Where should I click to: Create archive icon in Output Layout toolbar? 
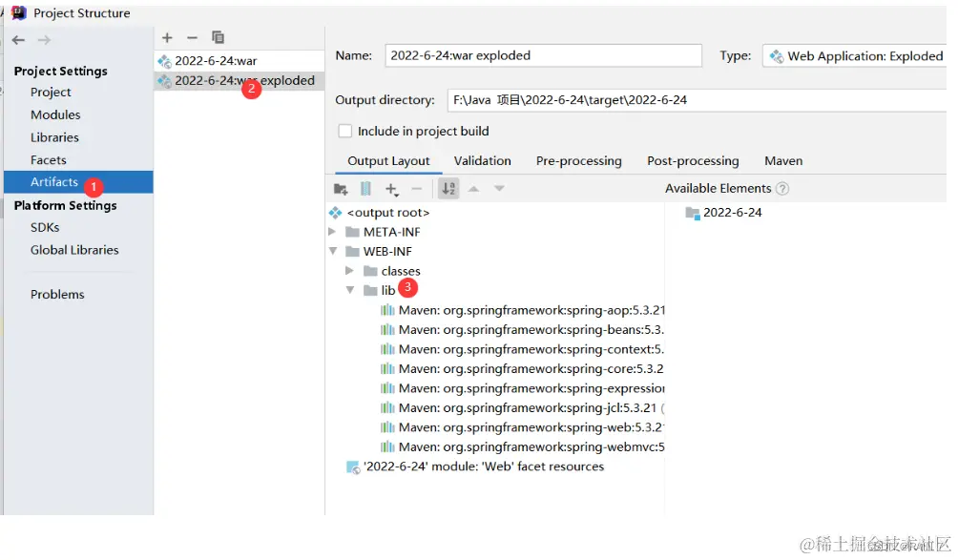click(365, 189)
